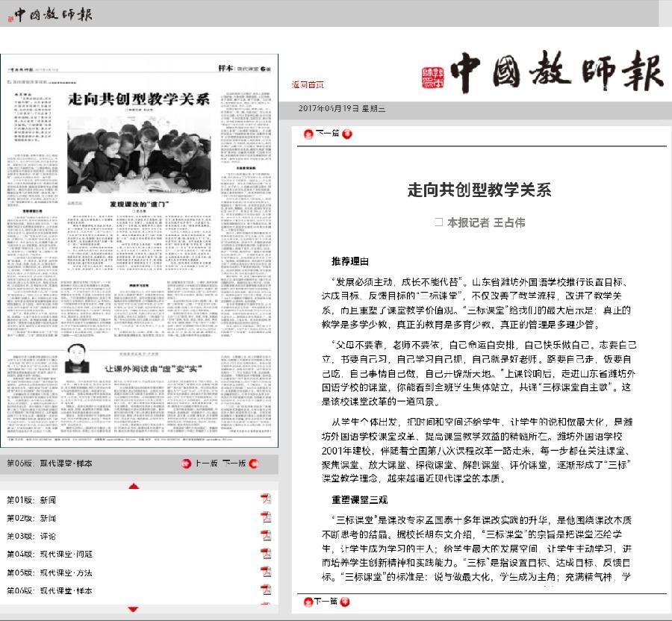Viewport: 672px width, 621px height.
Task: Download the PDF for 第04版:现代课堂·问题
Action: point(266,553)
